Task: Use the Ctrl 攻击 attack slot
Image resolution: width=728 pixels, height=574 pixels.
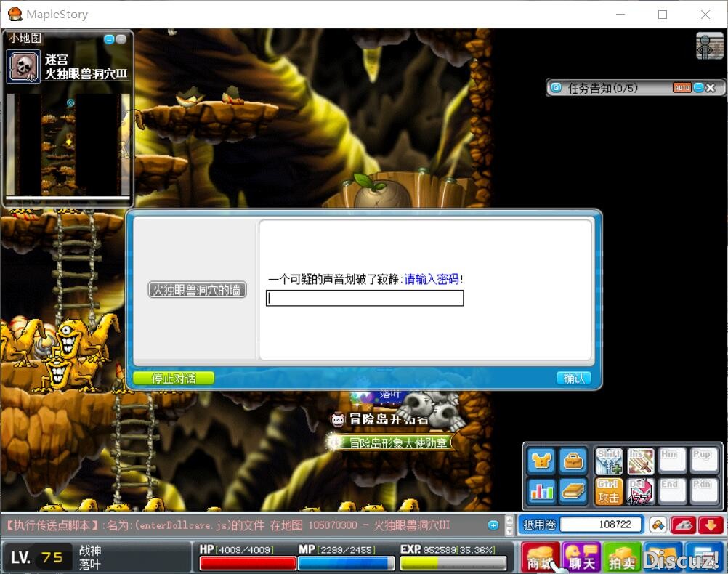Action: point(609,491)
